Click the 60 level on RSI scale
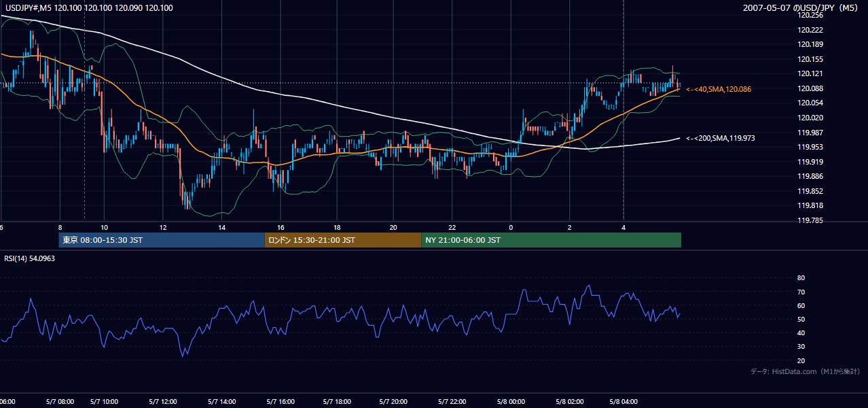The height and width of the screenshot is (408, 868). (801, 305)
